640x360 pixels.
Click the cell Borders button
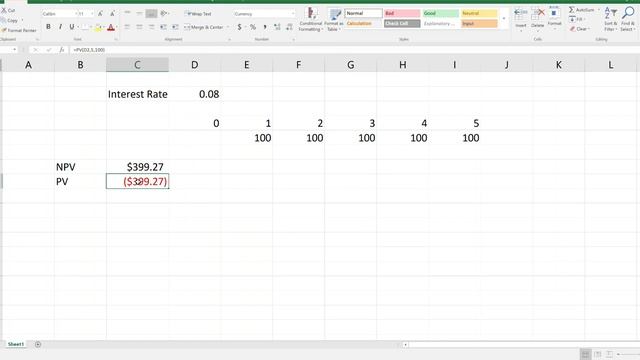(x=84, y=27)
